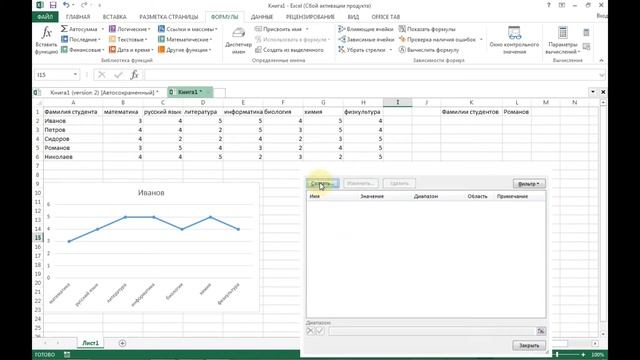Open Date and Time functions library

pyautogui.click(x=131, y=50)
